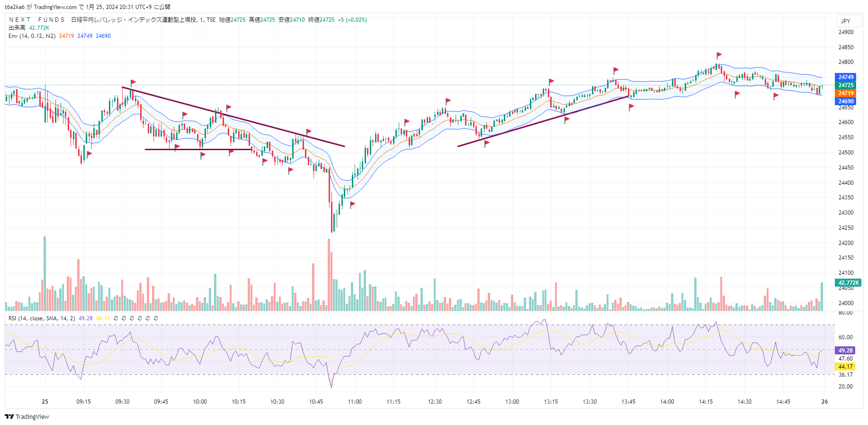Click the 42.772K volume label on price axis
The width and height of the screenshot is (868, 425).
848,283
